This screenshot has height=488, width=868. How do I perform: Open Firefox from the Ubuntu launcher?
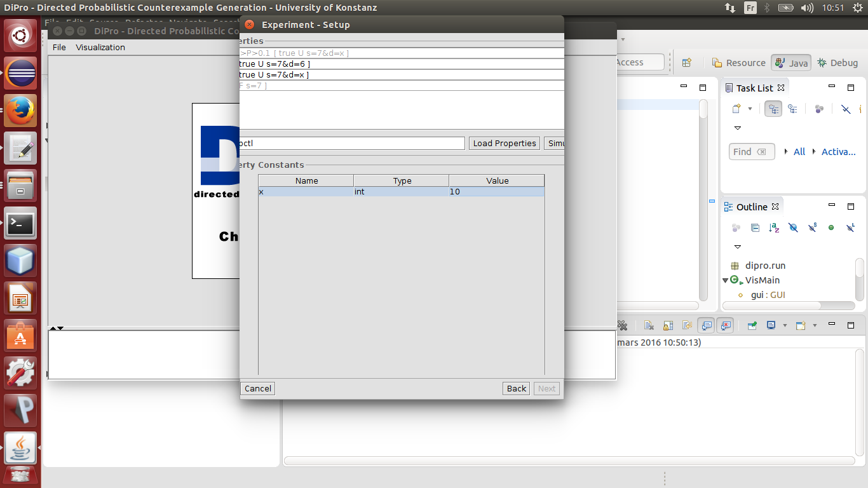pyautogui.click(x=20, y=111)
